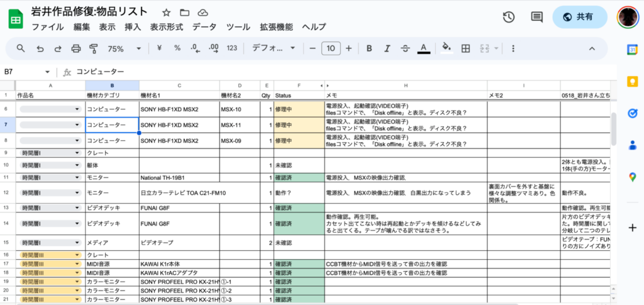Open the row 16 時間層III dropdown chip
Viewport: 644px width, 305px height.
click(x=50, y=255)
